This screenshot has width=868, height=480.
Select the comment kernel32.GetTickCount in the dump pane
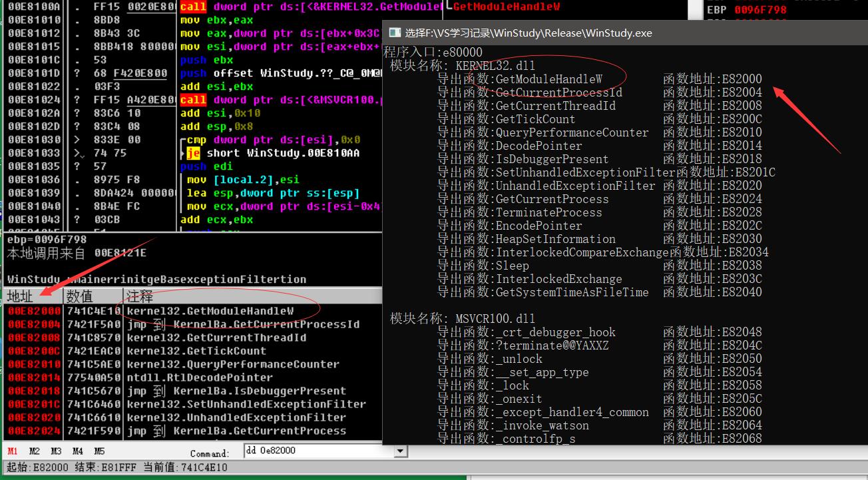click(196, 351)
